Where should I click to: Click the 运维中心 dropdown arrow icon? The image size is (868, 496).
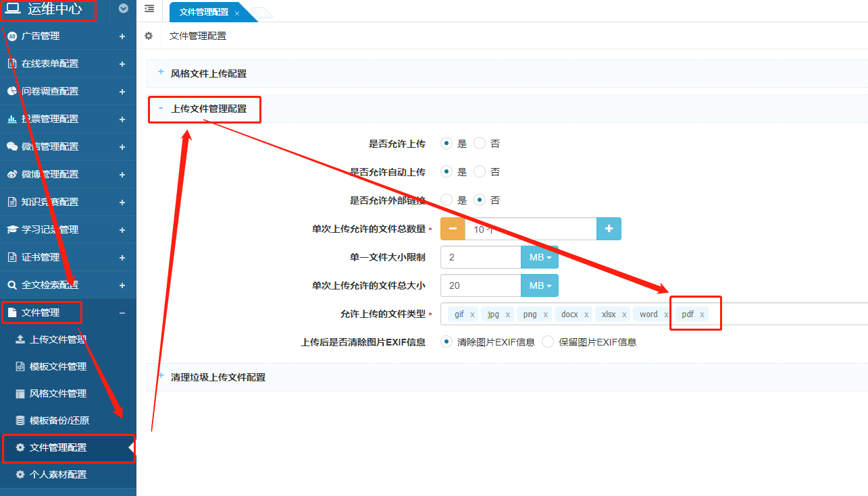pos(122,9)
